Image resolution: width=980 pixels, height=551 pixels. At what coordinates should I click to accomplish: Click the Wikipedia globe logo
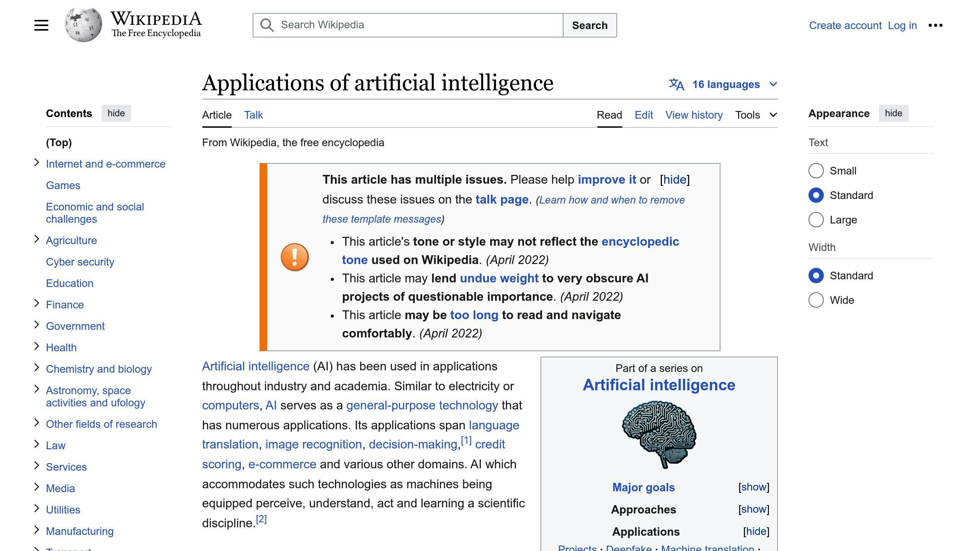[83, 25]
